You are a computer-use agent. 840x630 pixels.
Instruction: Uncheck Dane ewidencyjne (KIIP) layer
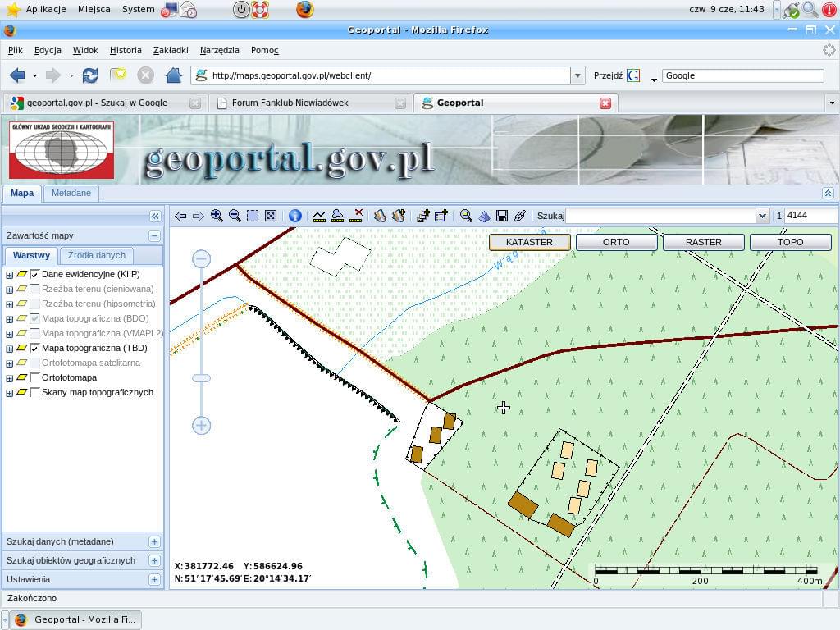(34, 274)
